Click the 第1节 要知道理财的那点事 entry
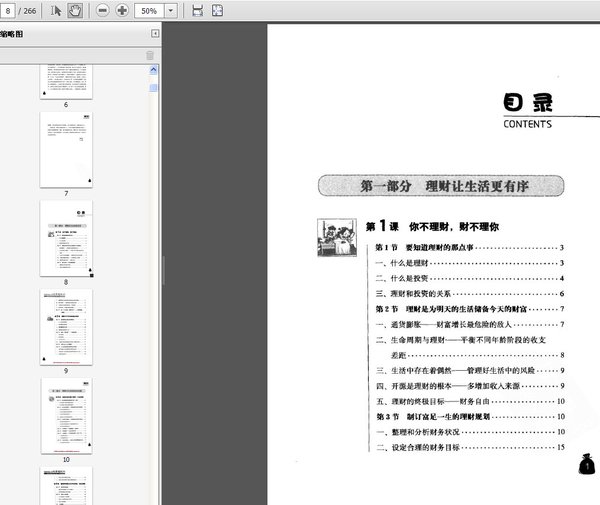600x505 pixels. pos(470,248)
